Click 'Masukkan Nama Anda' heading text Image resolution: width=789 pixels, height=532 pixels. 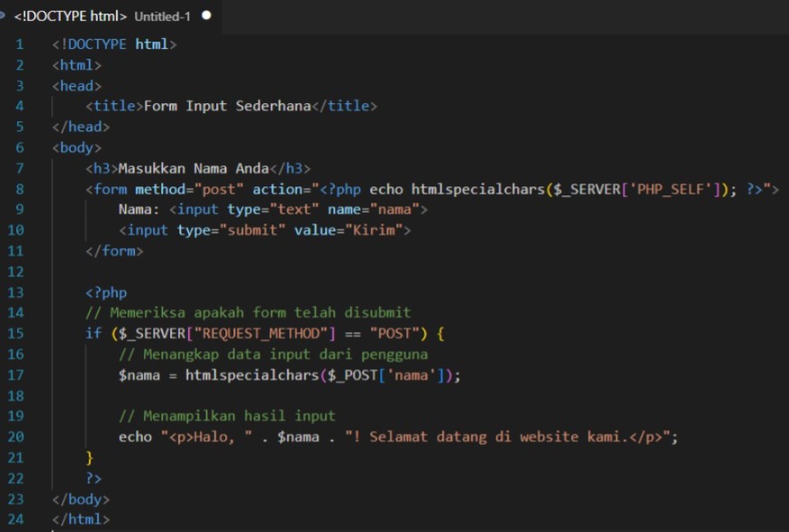[194, 168]
